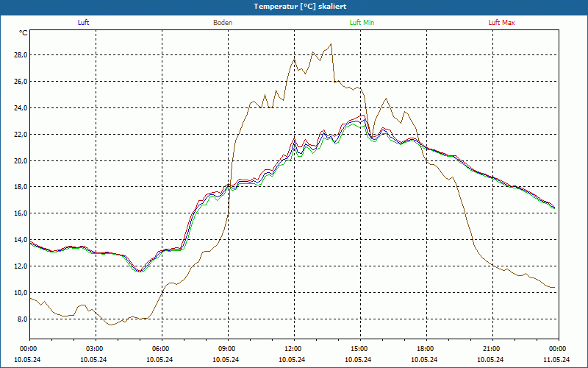Image resolution: width=588 pixels, height=368 pixels.
Task: Click the 20,0 y-axis value
Action: coord(21,160)
